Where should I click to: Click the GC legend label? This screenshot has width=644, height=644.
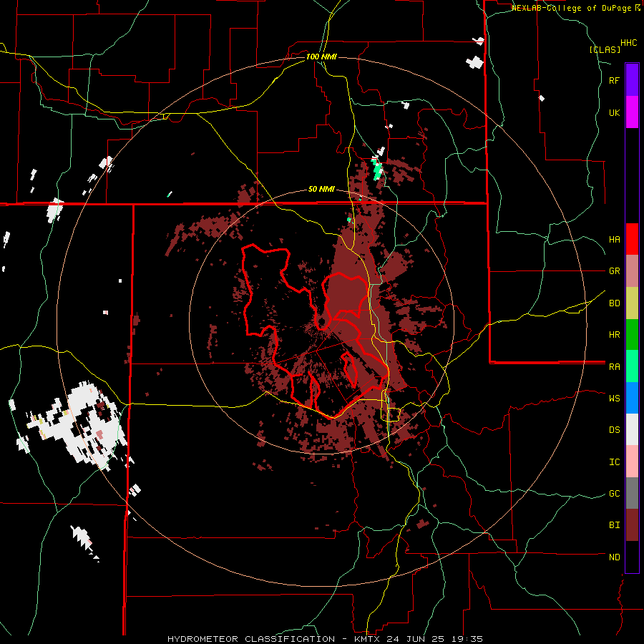(614, 494)
